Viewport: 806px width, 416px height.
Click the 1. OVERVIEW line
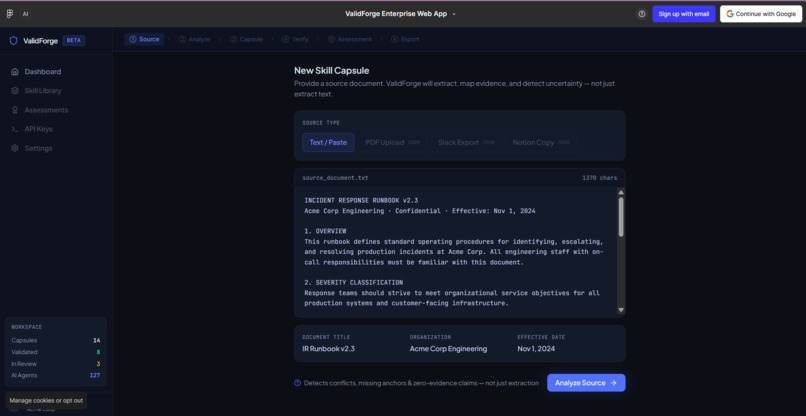(x=325, y=231)
